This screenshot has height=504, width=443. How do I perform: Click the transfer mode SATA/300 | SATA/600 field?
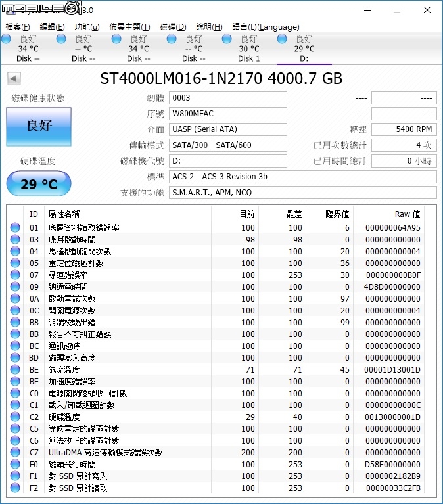point(228,145)
